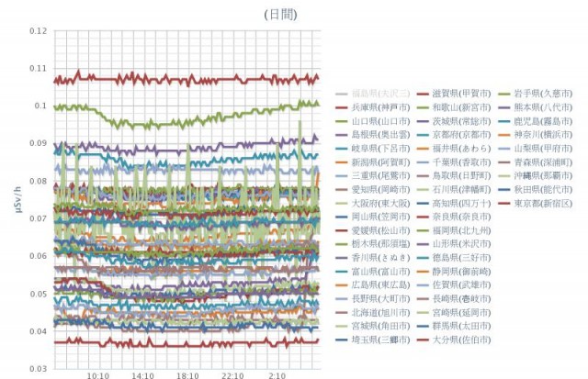This screenshot has height=379, width=588.
Task: Select legend entry 愛知県(岡崎市)
Action: point(373,189)
